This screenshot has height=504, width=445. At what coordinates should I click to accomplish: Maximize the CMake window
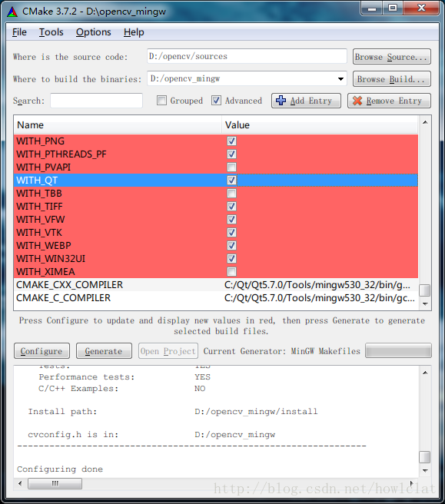(x=392, y=8)
